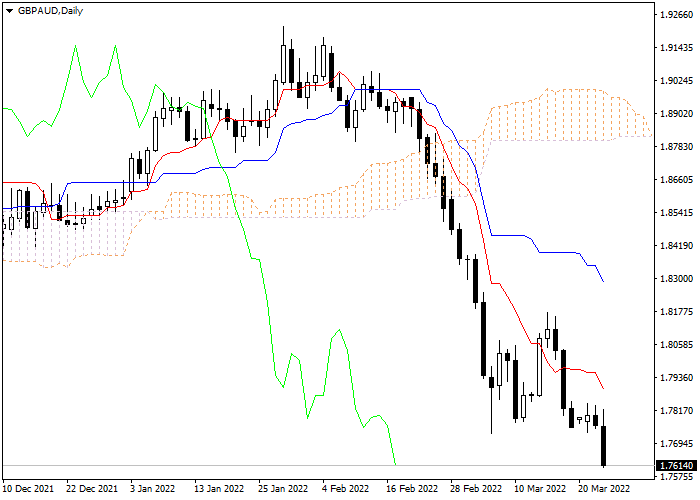Click the 25 Jan 2022 date label
This screenshot has height=500, width=700.
[283, 489]
